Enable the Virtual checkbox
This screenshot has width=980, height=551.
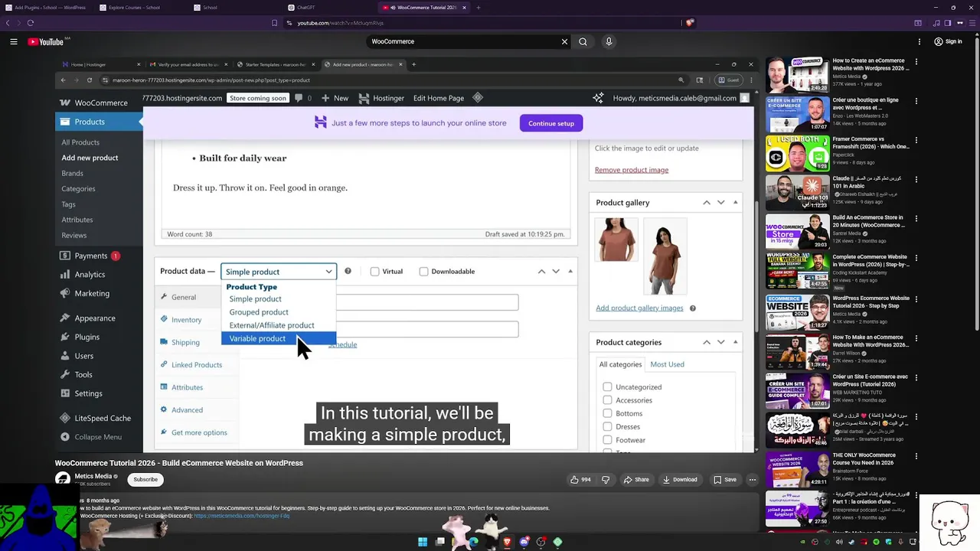[x=375, y=272]
